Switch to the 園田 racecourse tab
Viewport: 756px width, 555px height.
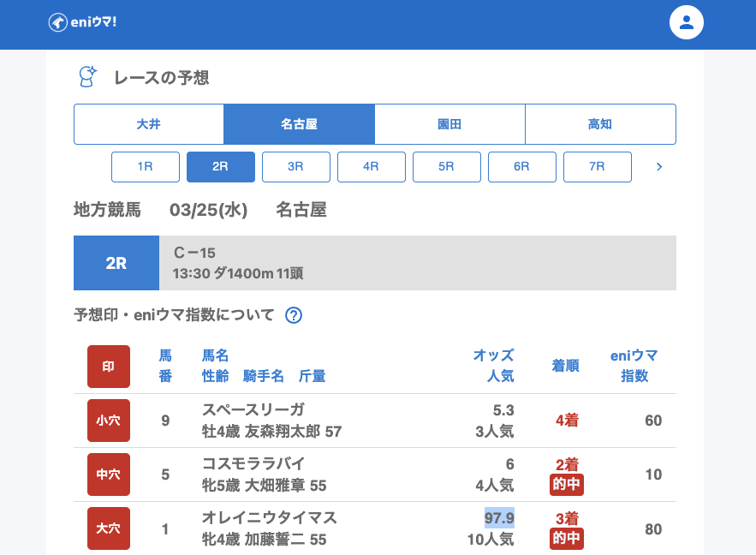coord(449,124)
